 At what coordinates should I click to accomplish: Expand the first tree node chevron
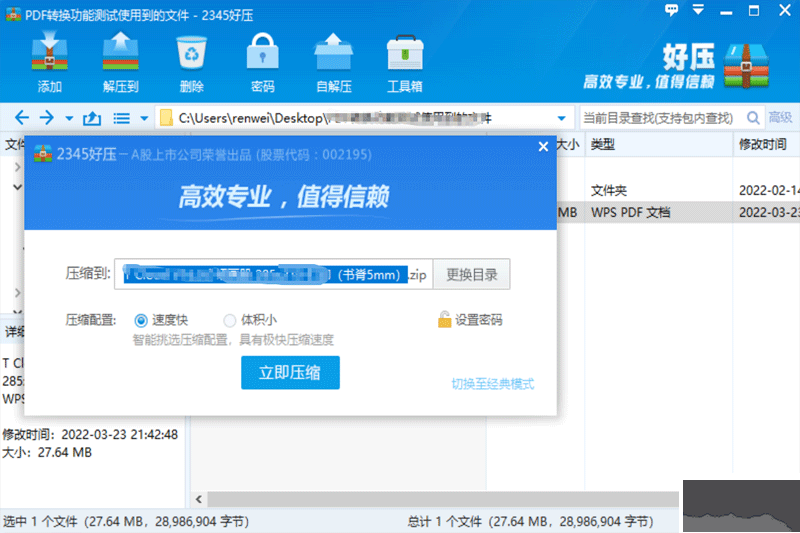click(x=17, y=167)
